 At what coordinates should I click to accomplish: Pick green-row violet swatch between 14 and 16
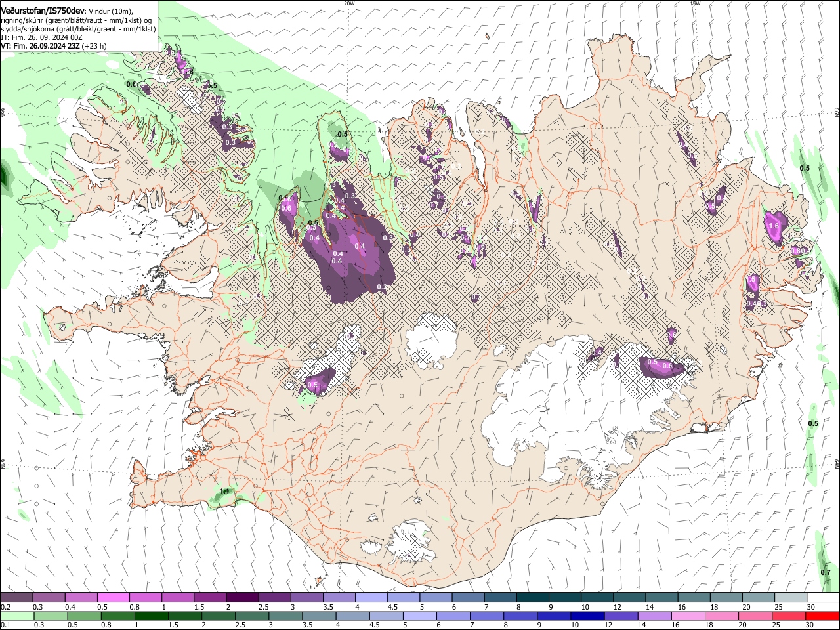coord(655,616)
